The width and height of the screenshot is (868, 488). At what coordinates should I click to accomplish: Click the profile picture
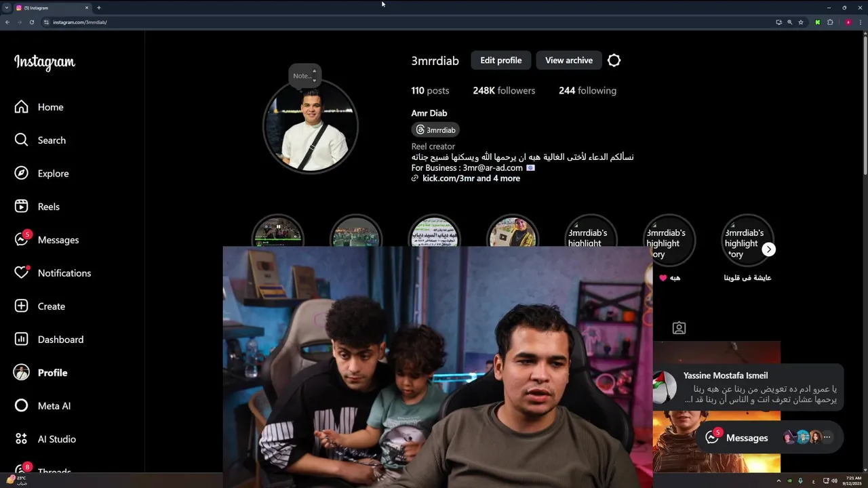click(x=311, y=126)
